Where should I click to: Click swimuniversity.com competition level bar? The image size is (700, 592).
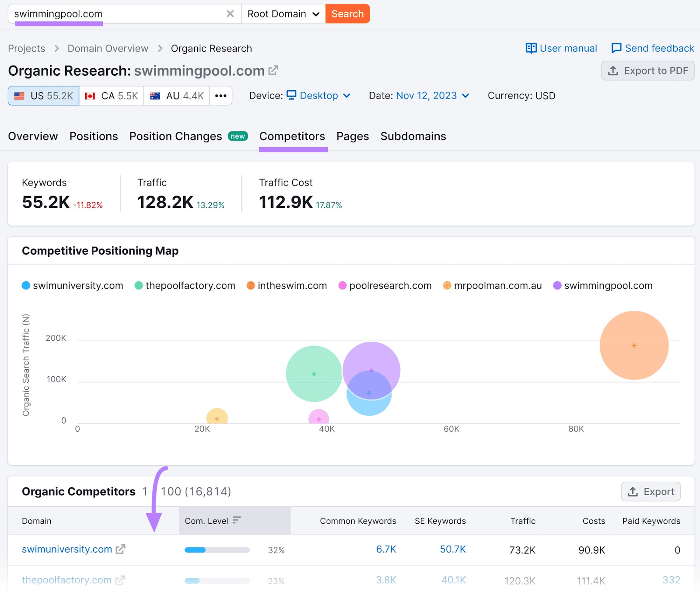pyautogui.click(x=217, y=550)
